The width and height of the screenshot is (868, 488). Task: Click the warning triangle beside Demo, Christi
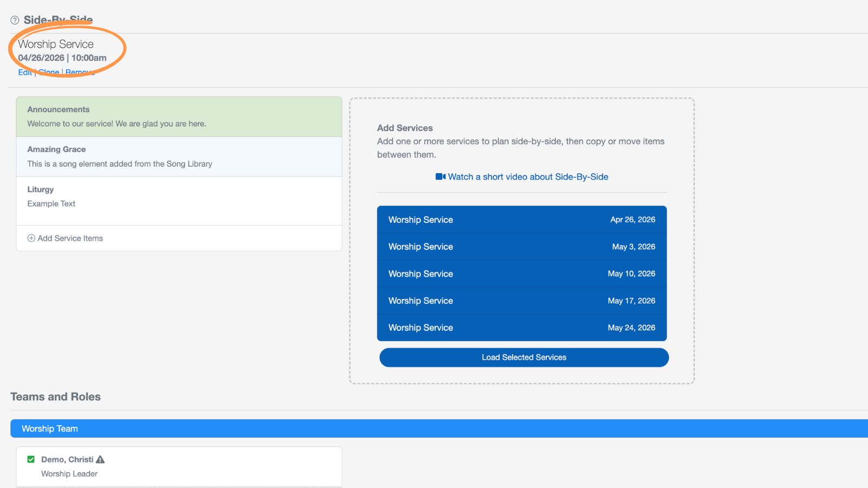[99, 459]
